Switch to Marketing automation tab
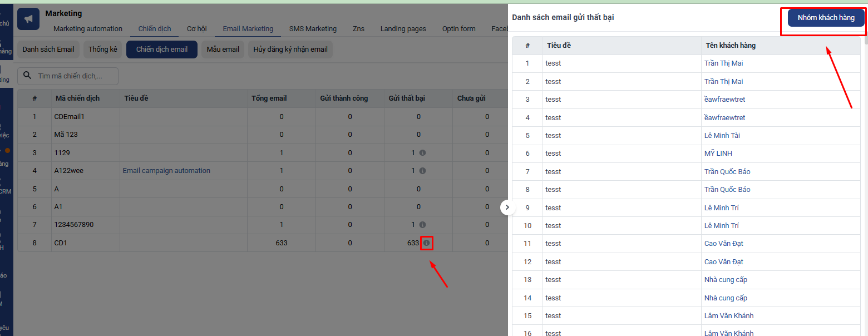This screenshot has width=868, height=336. pyautogui.click(x=88, y=29)
